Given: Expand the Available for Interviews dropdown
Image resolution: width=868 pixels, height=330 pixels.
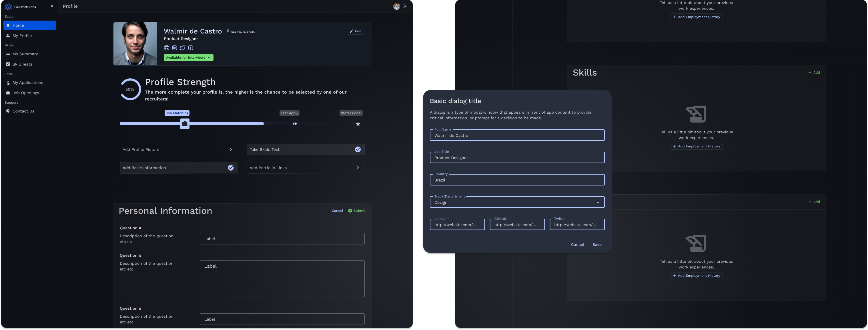Looking at the screenshot, I should [x=188, y=58].
